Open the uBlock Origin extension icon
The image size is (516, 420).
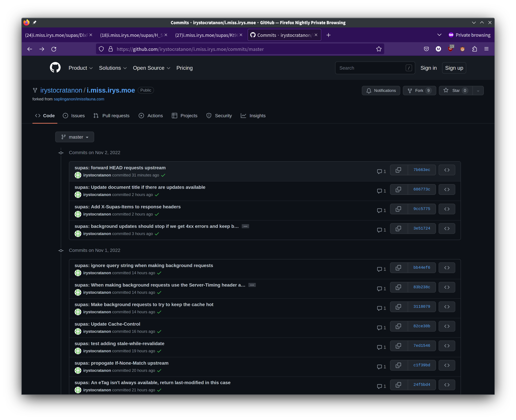tap(450, 49)
